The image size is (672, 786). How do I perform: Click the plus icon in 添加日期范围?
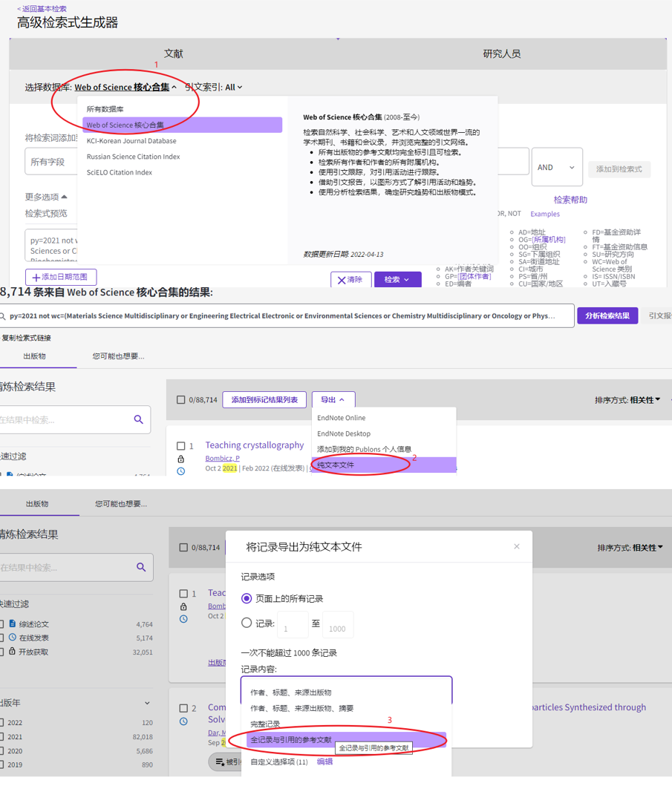pyautogui.click(x=36, y=277)
